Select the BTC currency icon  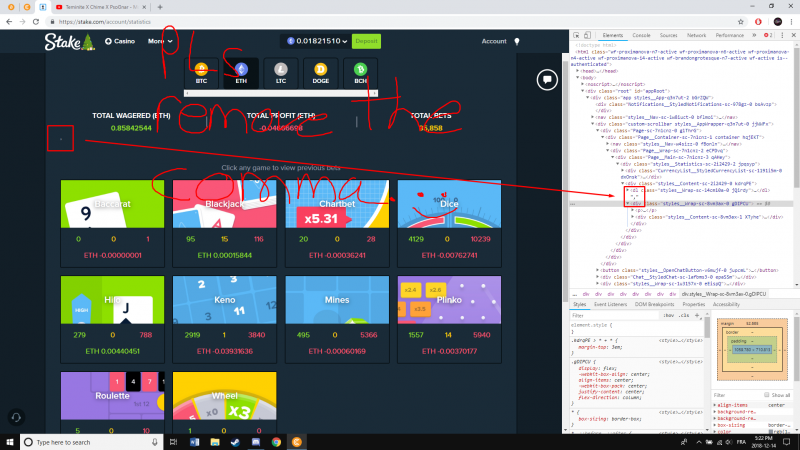tap(201, 69)
